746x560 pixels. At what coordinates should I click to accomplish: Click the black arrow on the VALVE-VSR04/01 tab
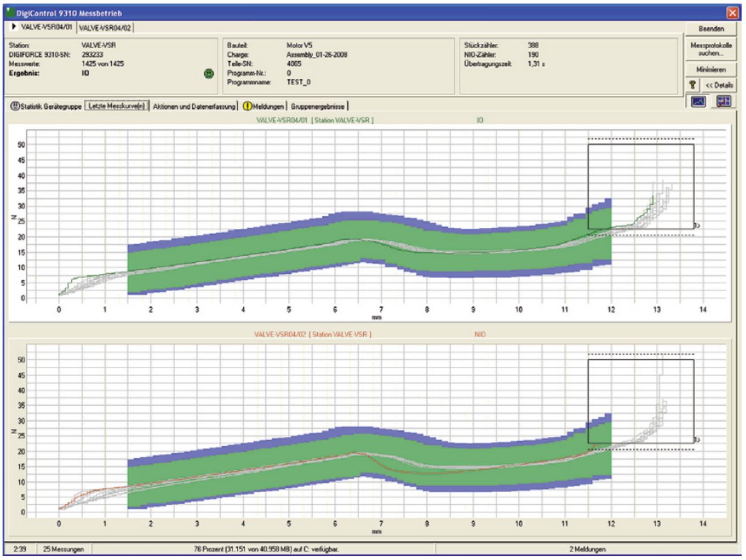(14, 27)
